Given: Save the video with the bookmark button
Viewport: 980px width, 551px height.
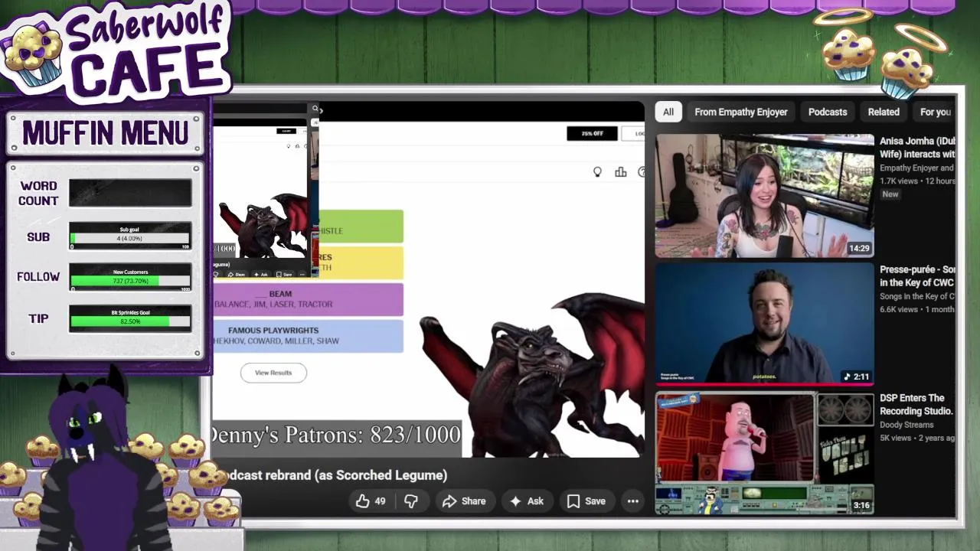Looking at the screenshot, I should [586, 501].
